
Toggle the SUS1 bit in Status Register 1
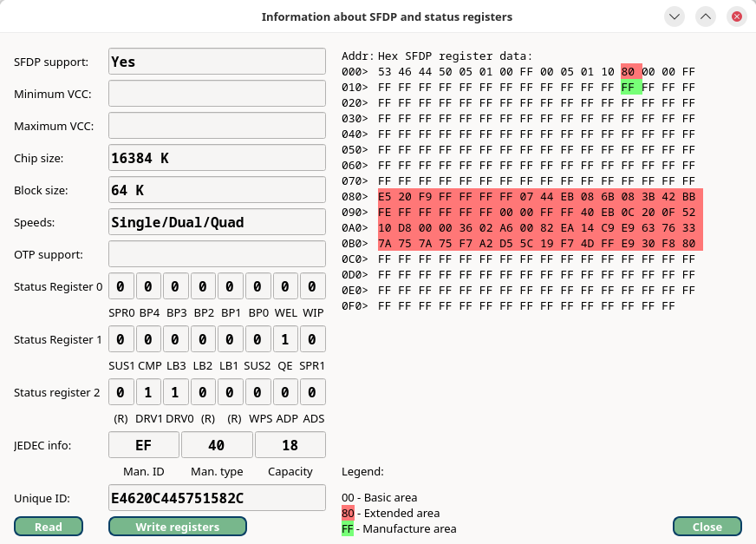click(x=121, y=338)
